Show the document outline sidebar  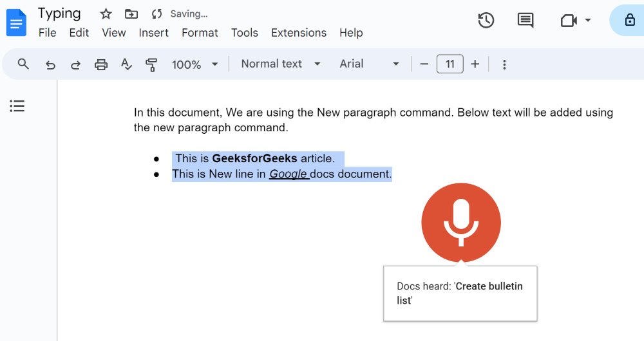point(17,106)
